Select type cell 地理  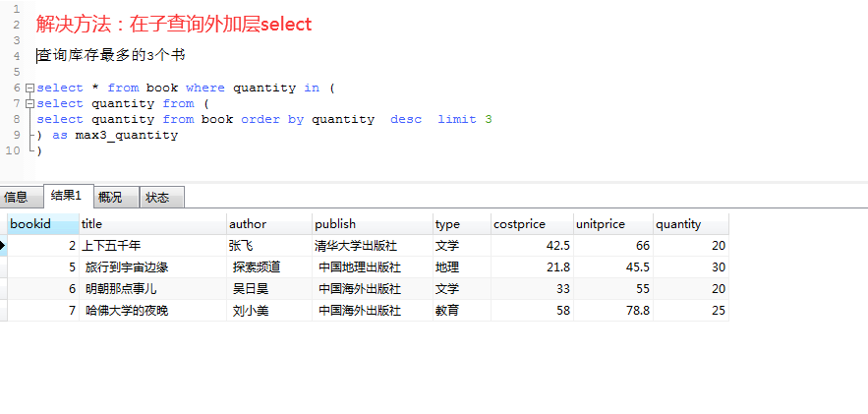(462, 267)
